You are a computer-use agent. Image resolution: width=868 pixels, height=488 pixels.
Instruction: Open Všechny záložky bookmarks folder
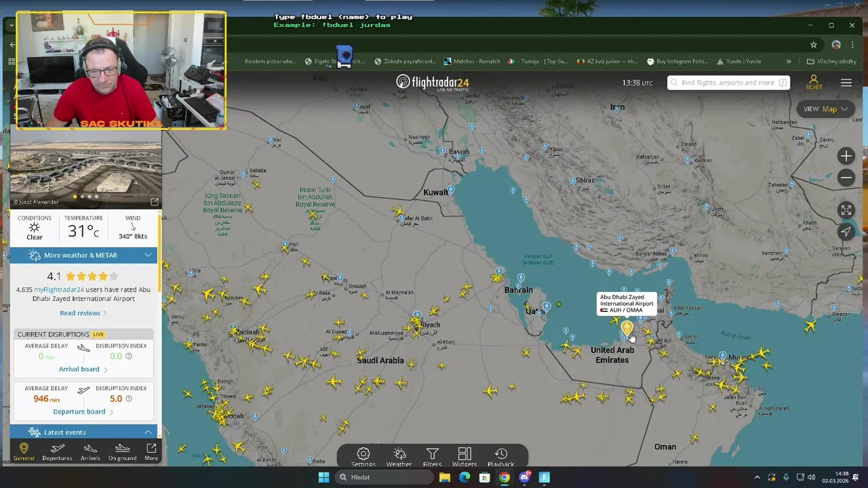point(831,61)
